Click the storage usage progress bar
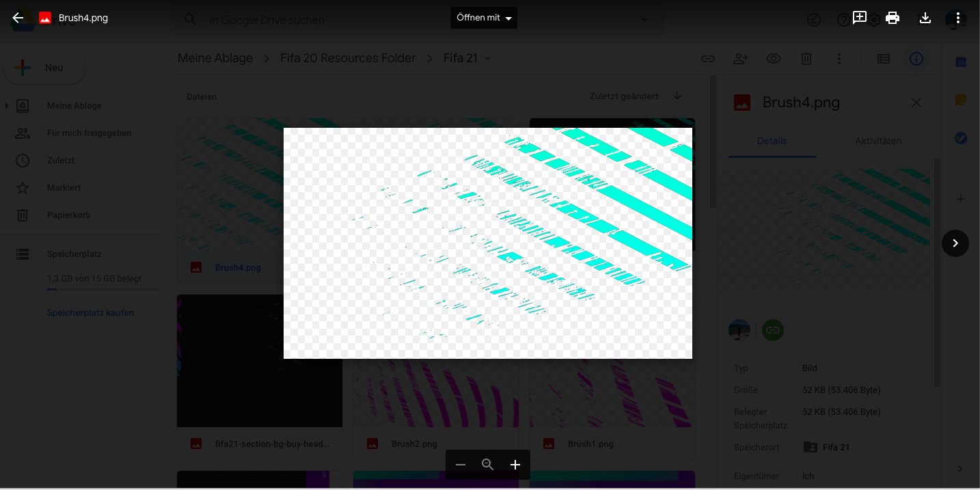Viewport: 980px width, 490px height. (103, 290)
